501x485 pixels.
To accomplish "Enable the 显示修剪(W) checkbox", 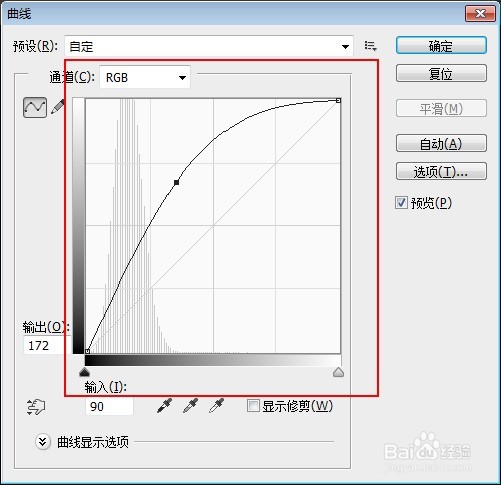I will click(x=253, y=406).
